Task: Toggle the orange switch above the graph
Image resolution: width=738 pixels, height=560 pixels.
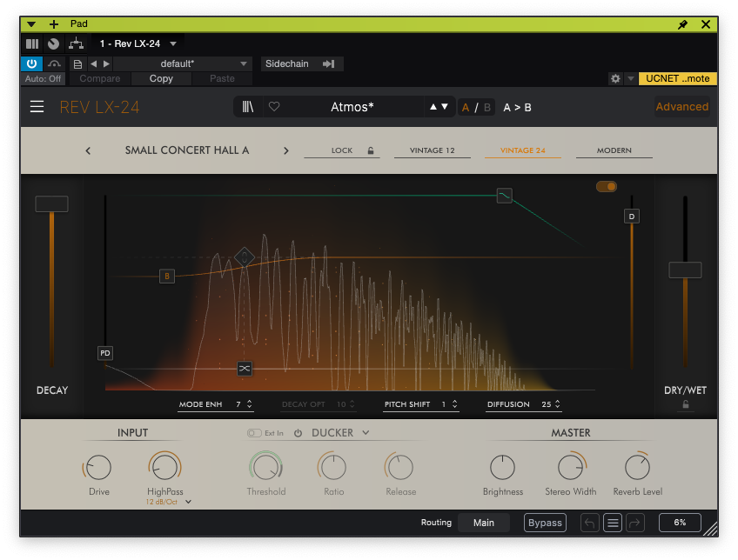Action: (x=607, y=187)
